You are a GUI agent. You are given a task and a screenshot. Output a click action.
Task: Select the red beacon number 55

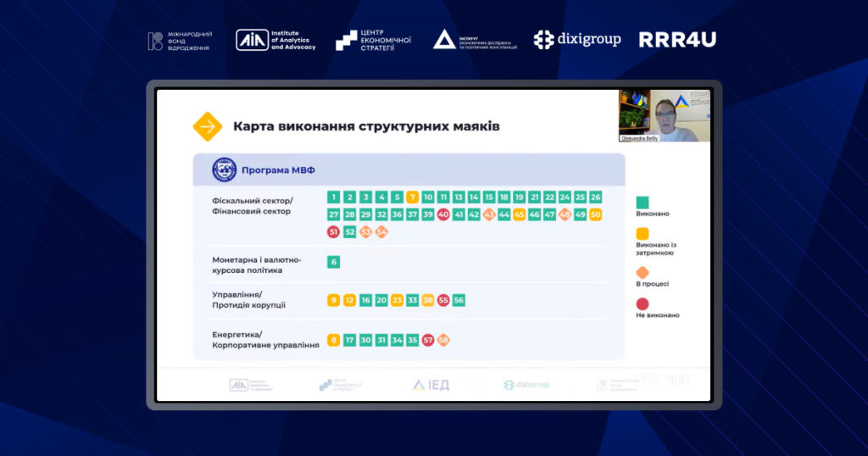[443, 300]
